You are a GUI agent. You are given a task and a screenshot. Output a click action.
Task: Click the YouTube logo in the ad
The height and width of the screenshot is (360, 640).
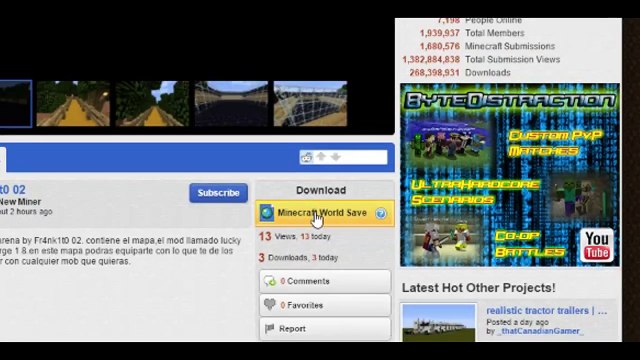[597, 245]
